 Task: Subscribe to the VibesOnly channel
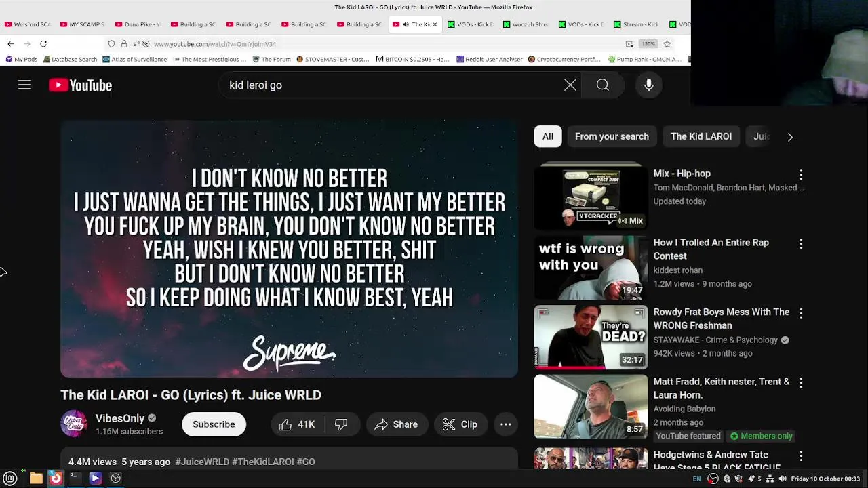(x=214, y=424)
